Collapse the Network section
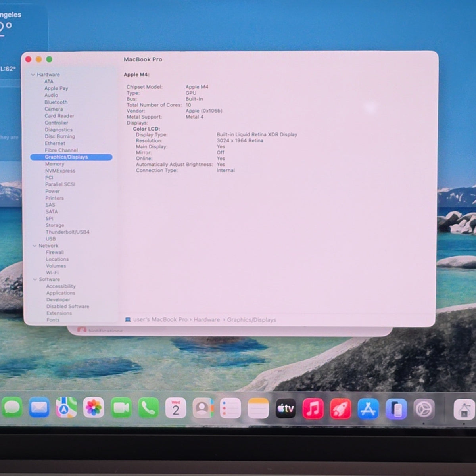 pyautogui.click(x=35, y=246)
